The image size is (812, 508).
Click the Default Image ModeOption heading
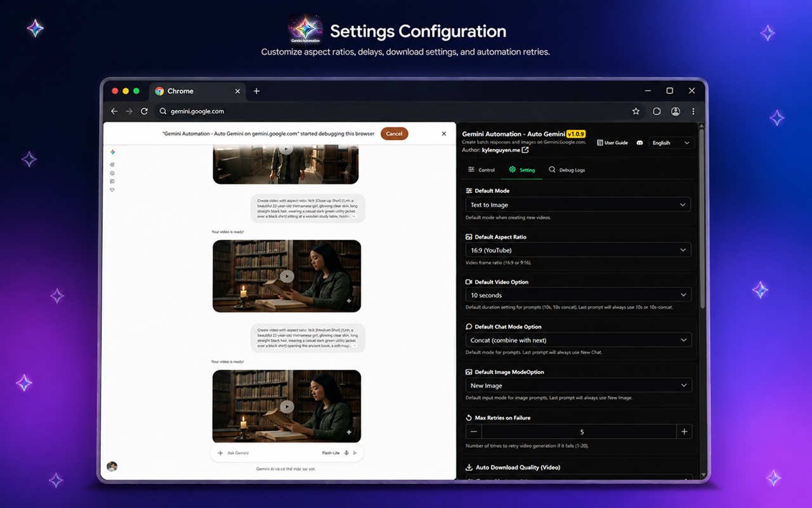tap(509, 372)
